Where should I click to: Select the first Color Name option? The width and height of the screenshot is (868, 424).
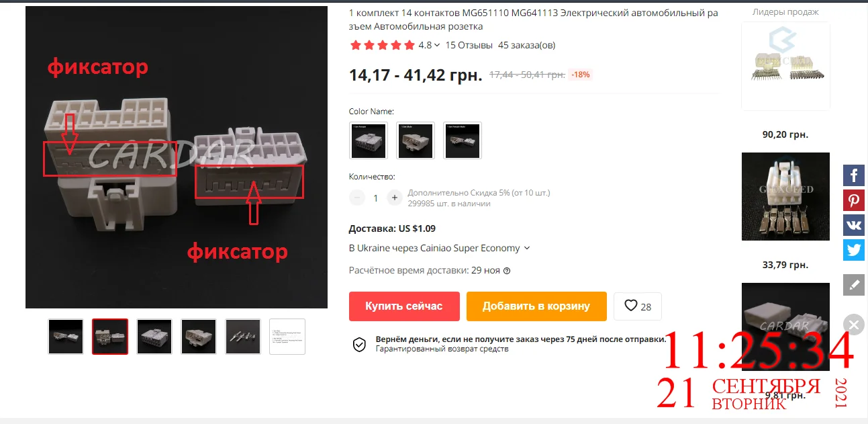pyautogui.click(x=369, y=140)
